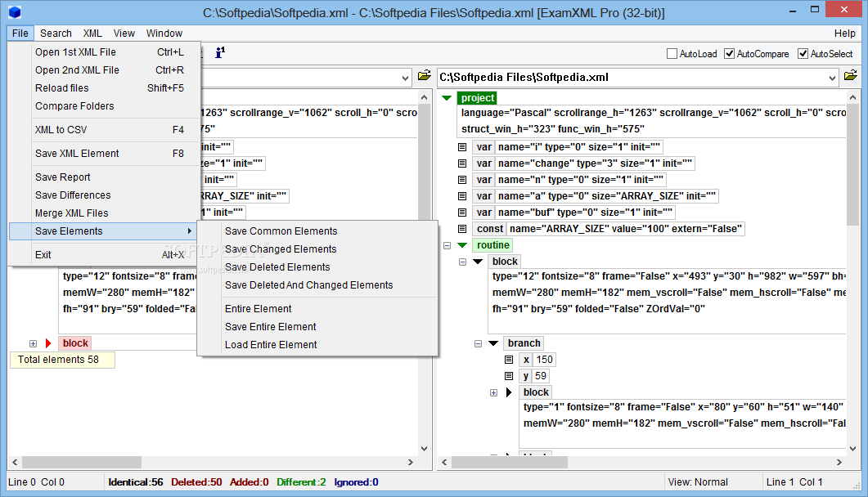Choose Exit from File menu
The width and height of the screenshot is (868, 497).
(x=105, y=255)
